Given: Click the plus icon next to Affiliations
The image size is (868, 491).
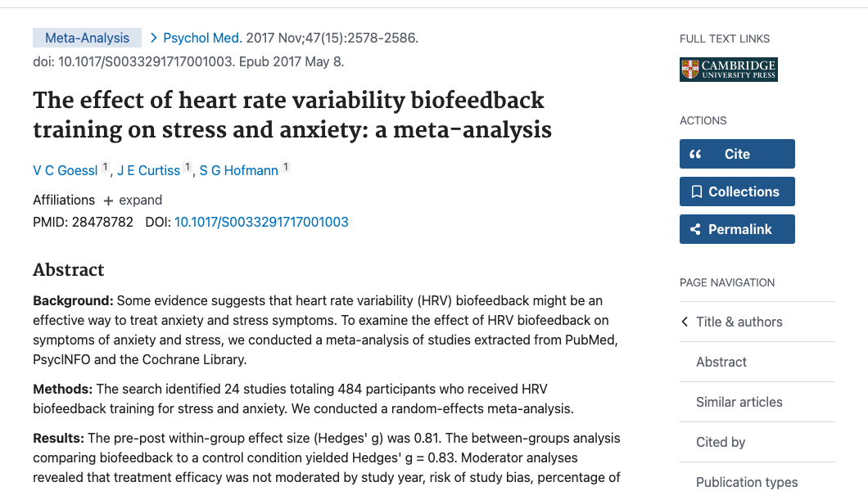Looking at the screenshot, I should 109,200.
